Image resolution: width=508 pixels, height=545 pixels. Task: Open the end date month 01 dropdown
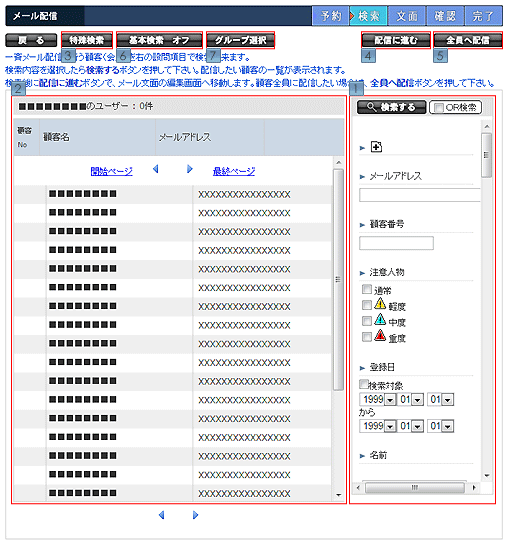click(x=417, y=426)
